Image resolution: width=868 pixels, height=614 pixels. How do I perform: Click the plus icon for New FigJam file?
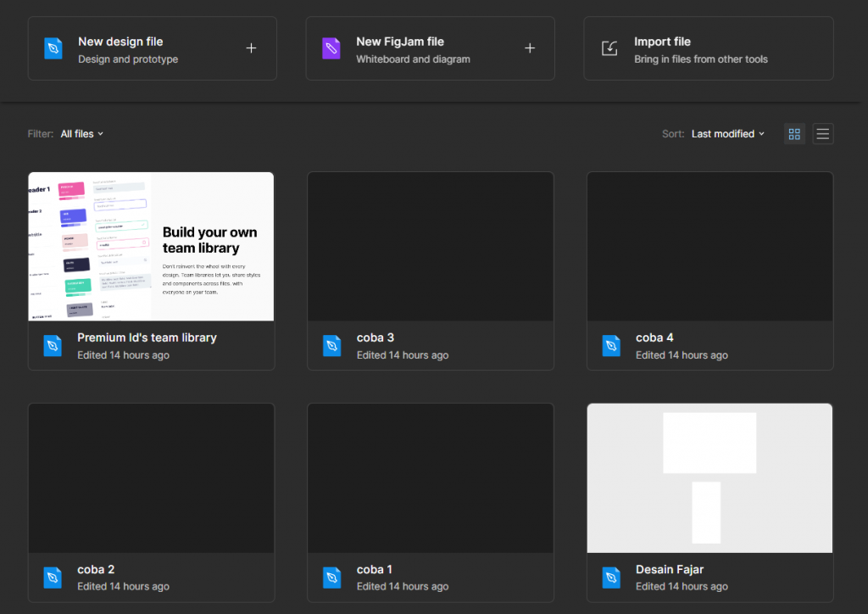click(x=530, y=48)
